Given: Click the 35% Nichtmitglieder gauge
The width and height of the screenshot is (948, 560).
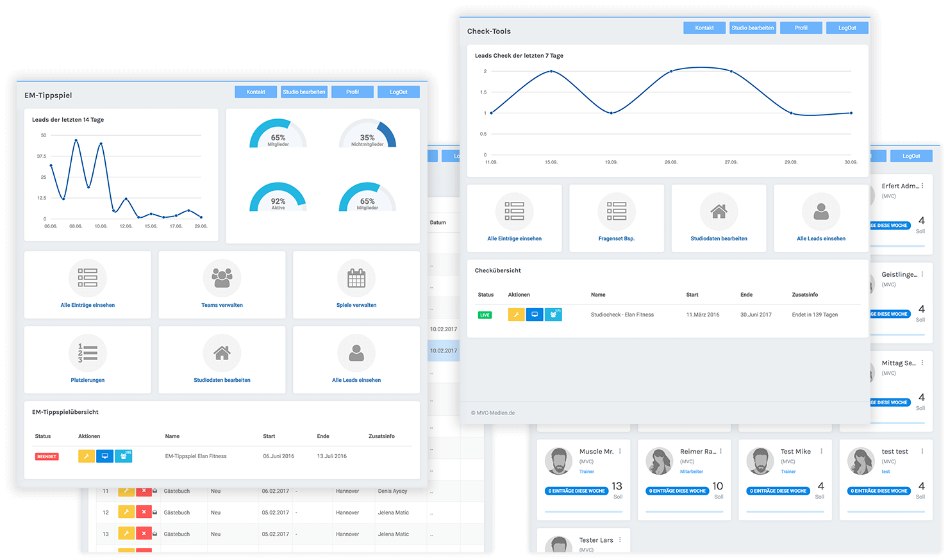Looking at the screenshot, I should 367,134.
